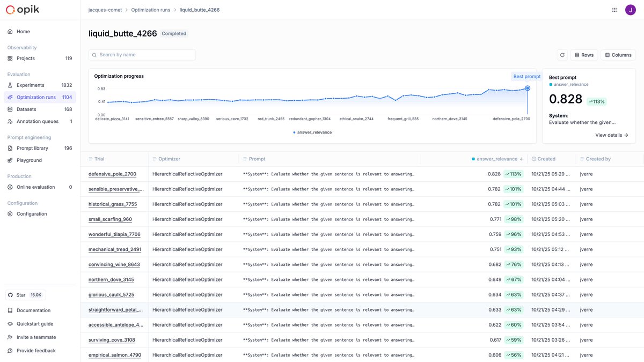The image size is (644, 362).
Task: Open trial accessible_antelope
Action: tap(116, 325)
